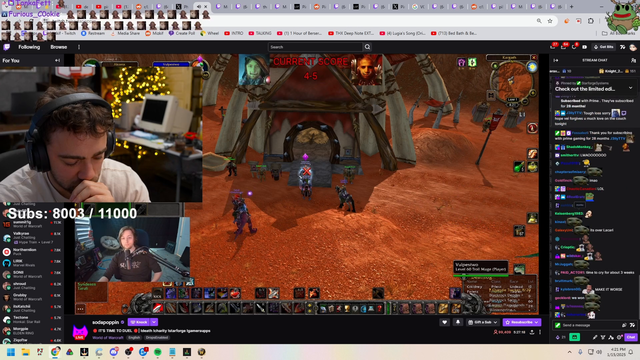Open the Twitch home logo
Viewport: 640px width, 360px height.
pyautogui.click(x=7, y=47)
